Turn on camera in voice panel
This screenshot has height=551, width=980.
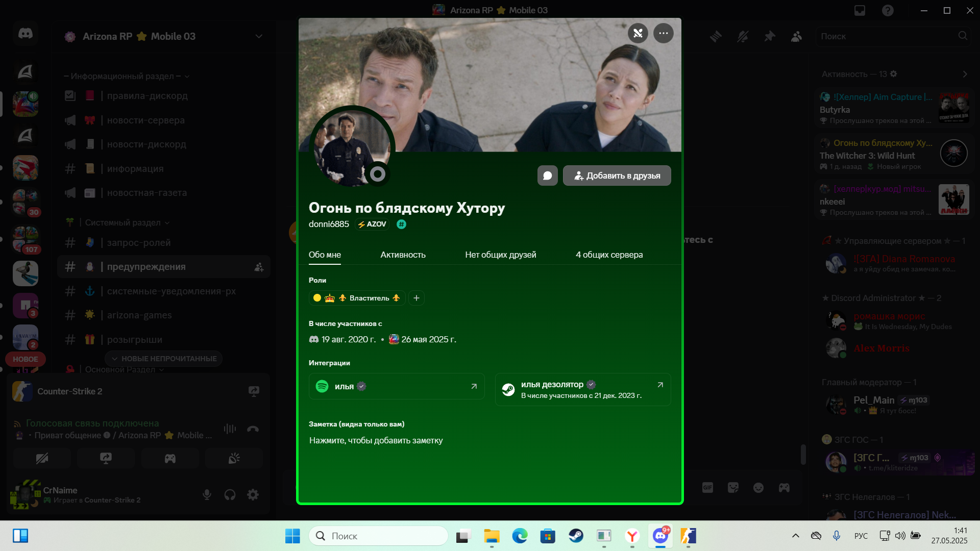pos(42,458)
